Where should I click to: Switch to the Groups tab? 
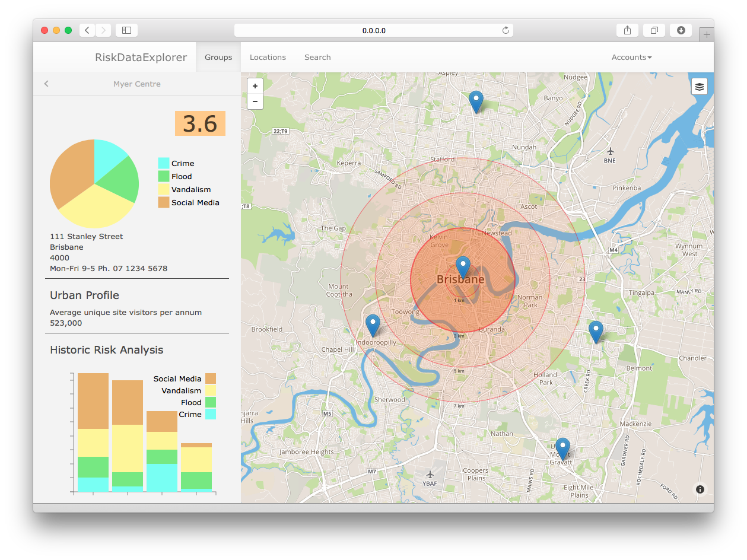[218, 57]
